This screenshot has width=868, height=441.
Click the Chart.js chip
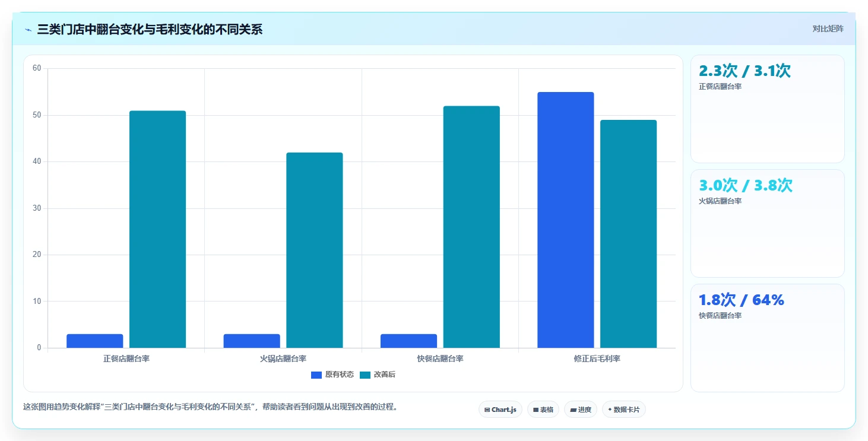click(x=500, y=410)
